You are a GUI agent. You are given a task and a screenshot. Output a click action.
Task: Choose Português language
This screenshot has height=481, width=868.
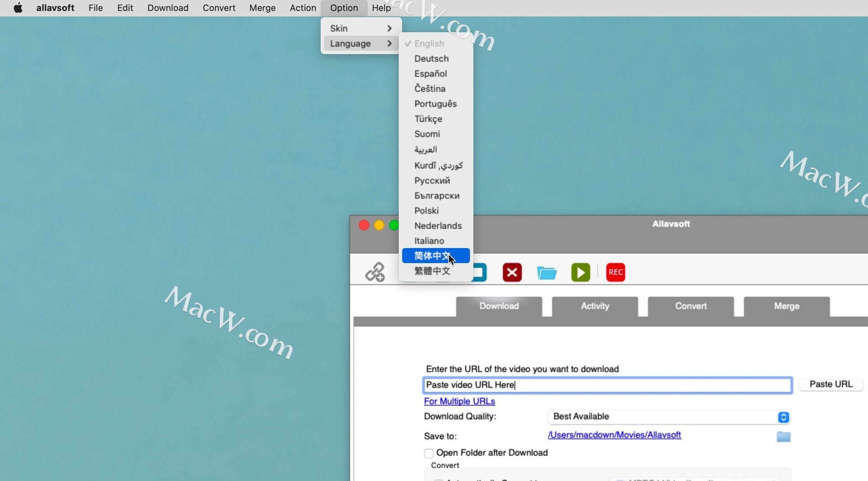(x=436, y=104)
